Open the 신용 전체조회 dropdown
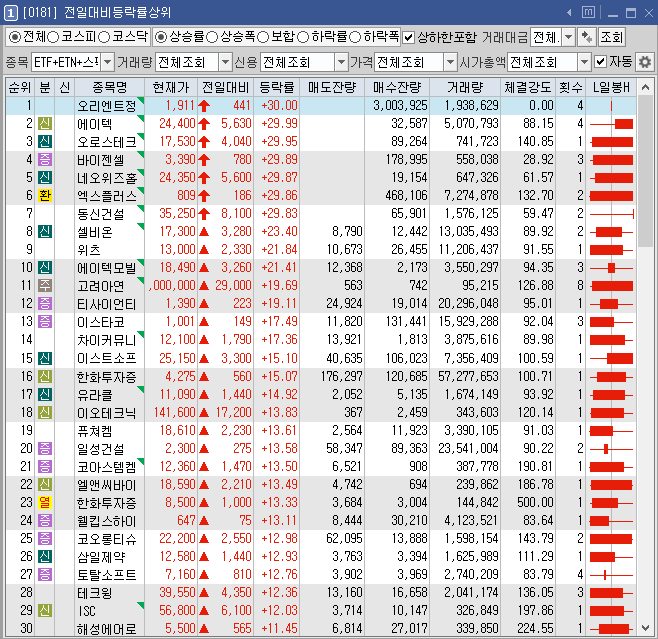The height and width of the screenshot is (639, 658). 341,62
